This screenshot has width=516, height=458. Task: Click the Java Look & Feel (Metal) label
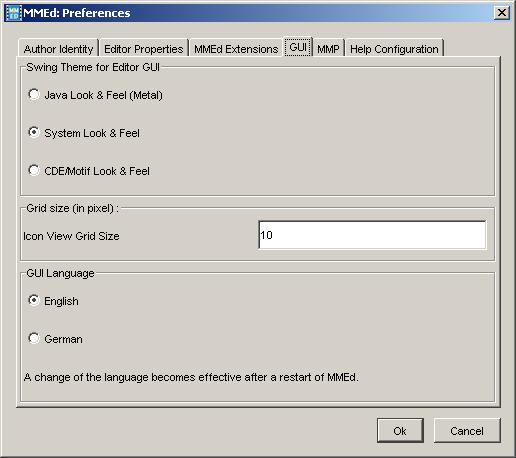[x=104, y=95]
